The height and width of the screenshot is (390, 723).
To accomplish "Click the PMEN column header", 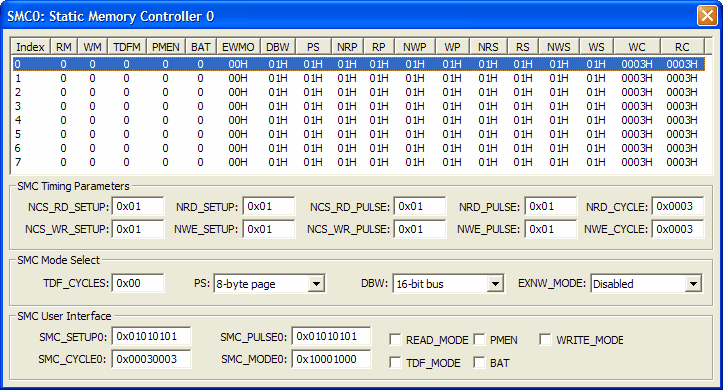I will [166, 47].
